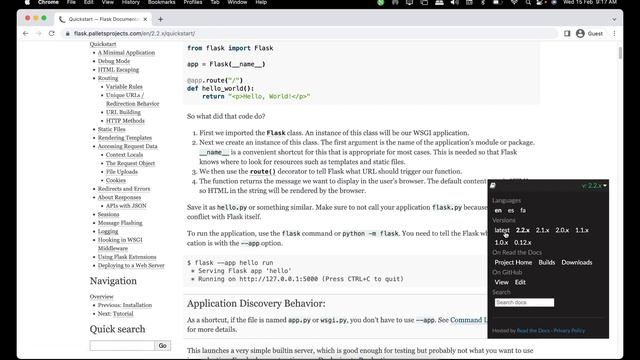This screenshot has height=360, width=640.
Task: Select version 0.12.x
Action: (522, 242)
